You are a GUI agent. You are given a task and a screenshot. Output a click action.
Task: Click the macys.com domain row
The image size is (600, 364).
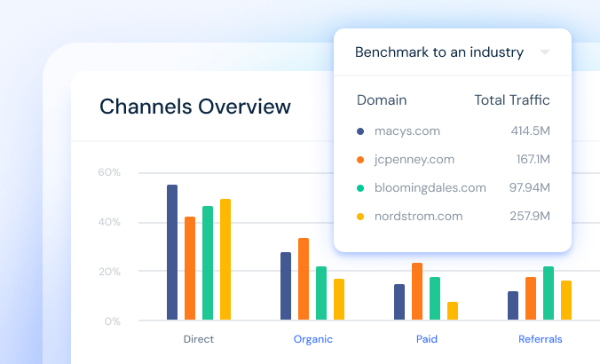pos(453,131)
